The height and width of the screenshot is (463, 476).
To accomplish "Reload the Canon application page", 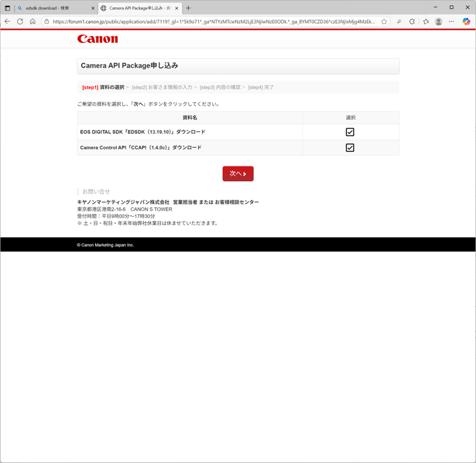I will [x=20, y=22].
